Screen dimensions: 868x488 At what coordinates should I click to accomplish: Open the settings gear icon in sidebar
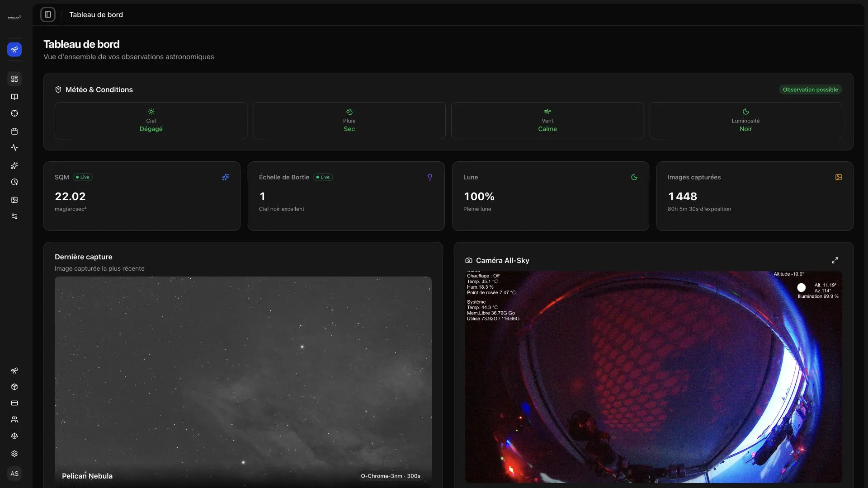pos(14,454)
